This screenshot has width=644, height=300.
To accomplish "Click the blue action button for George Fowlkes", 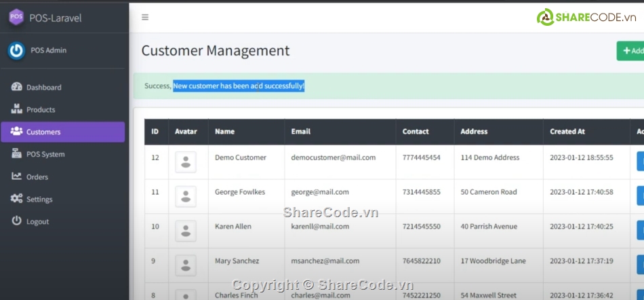I will coord(641,195).
